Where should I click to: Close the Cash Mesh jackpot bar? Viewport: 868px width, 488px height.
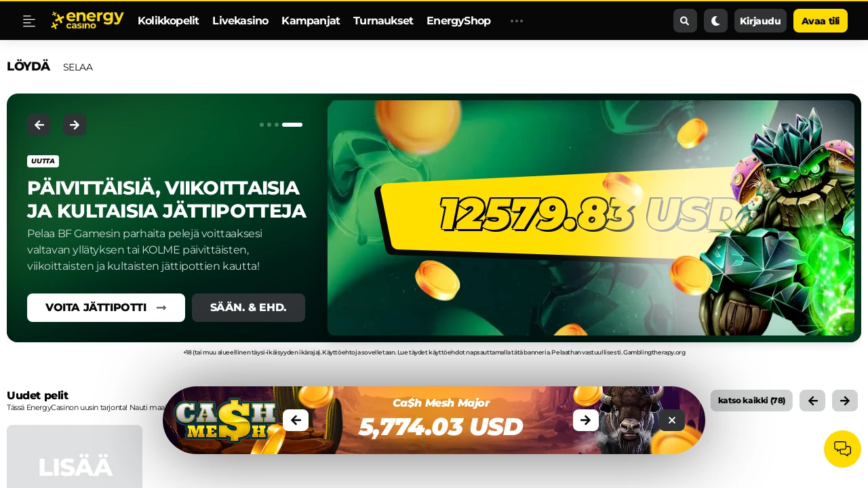click(672, 420)
